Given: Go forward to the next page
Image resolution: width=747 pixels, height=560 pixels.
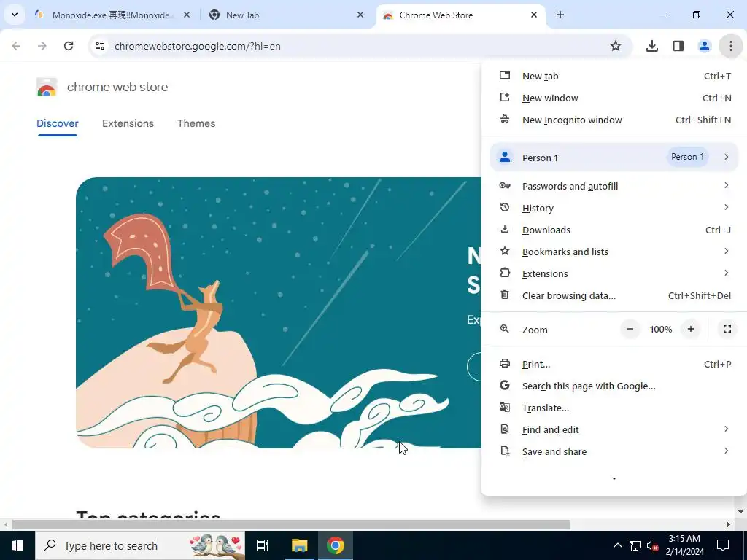Looking at the screenshot, I should tap(42, 46).
